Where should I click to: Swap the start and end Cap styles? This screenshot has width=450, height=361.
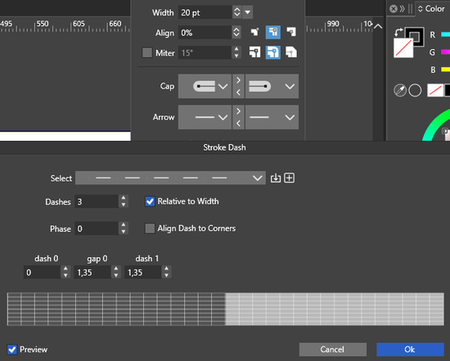coord(238,86)
